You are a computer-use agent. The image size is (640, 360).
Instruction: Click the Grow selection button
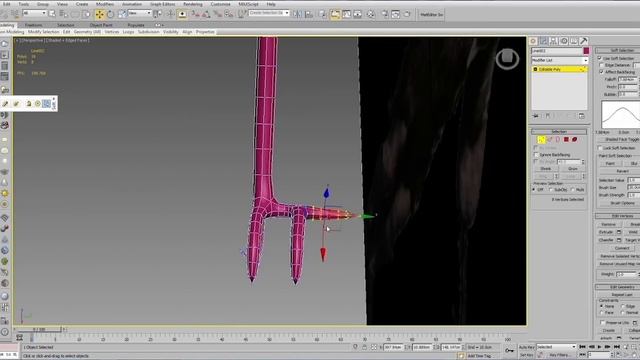click(x=573, y=169)
